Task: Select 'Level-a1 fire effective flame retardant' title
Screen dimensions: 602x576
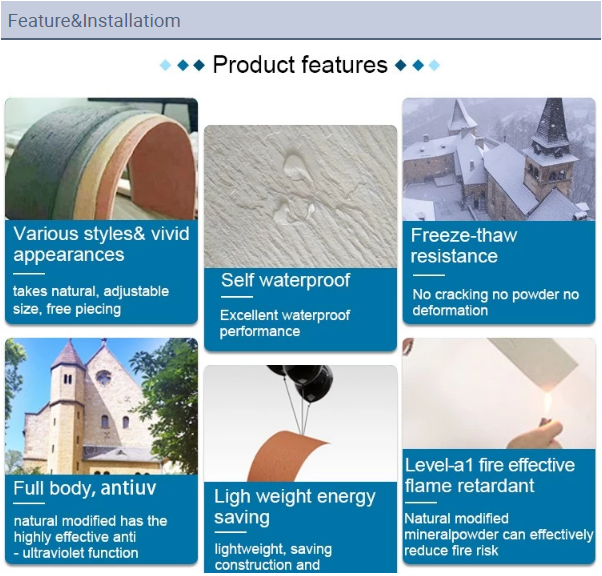Action: pyautogui.click(x=490, y=475)
